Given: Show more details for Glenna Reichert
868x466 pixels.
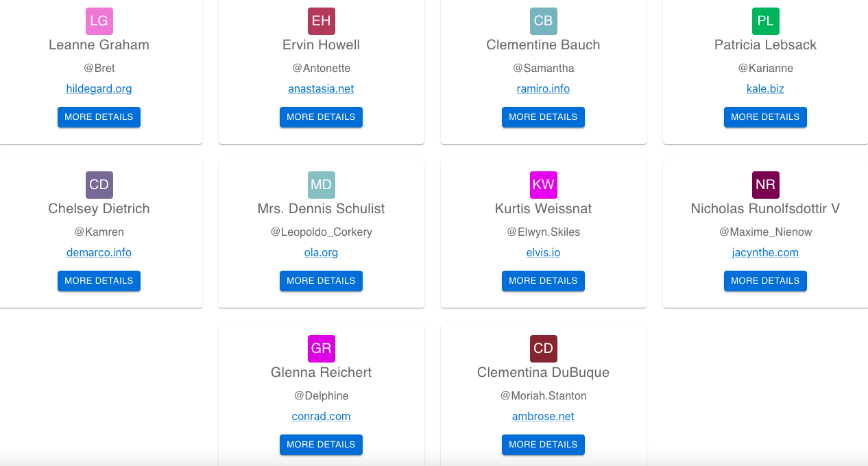Looking at the screenshot, I should coord(322,445).
